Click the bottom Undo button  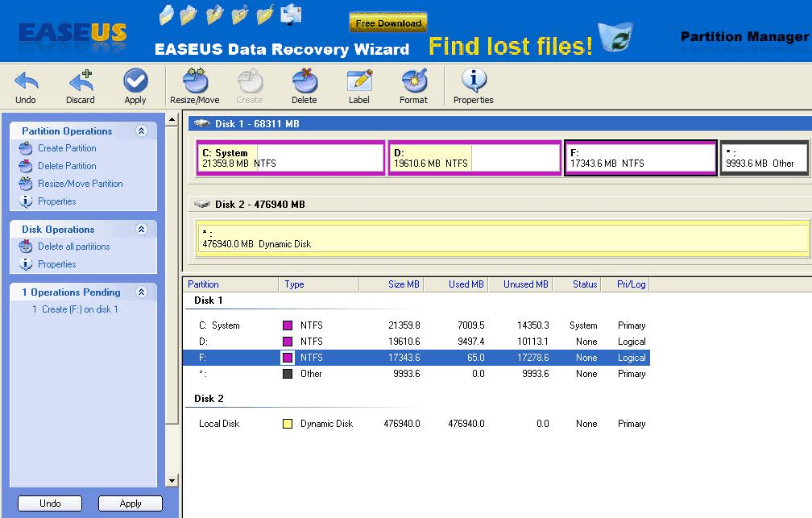click(50, 503)
